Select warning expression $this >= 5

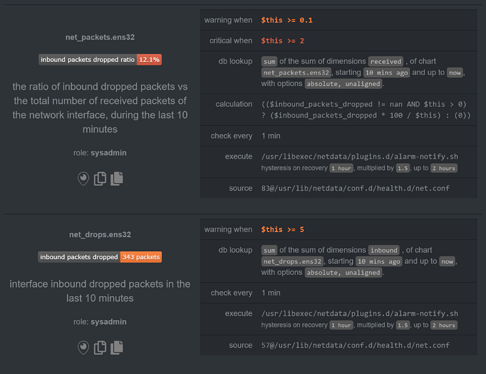pyautogui.click(x=282, y=229)
